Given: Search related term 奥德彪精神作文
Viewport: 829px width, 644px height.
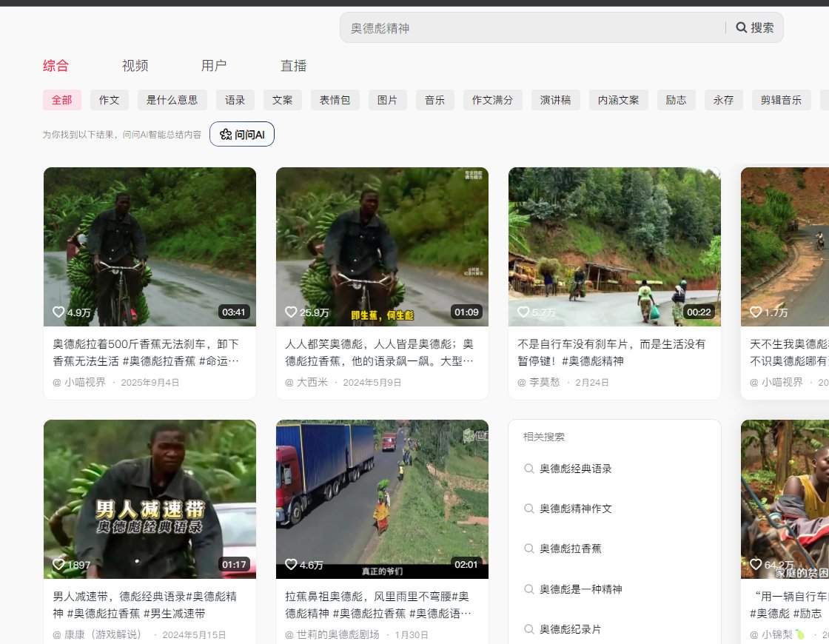Looking at the screenshot, I should [x=575, y=509].
